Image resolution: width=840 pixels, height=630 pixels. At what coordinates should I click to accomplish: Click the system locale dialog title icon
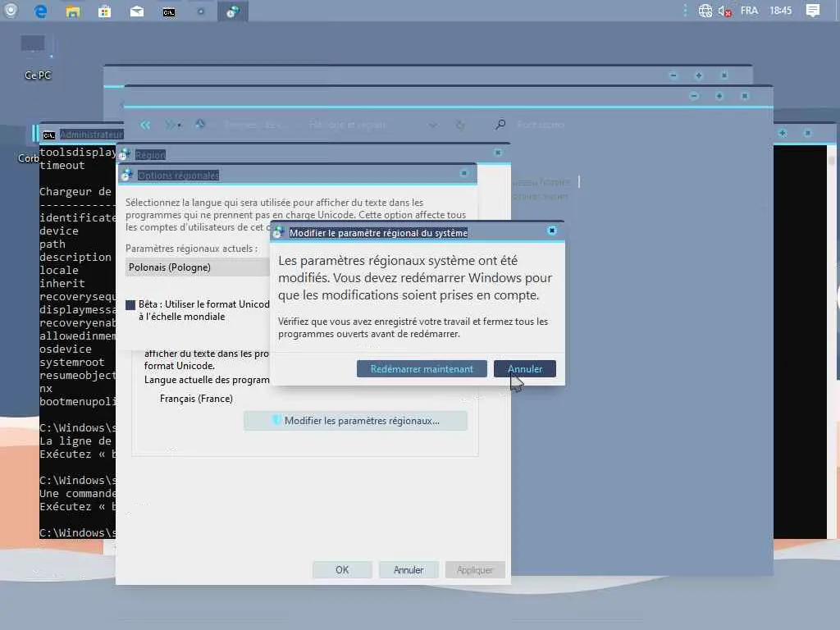coord(277,232)
